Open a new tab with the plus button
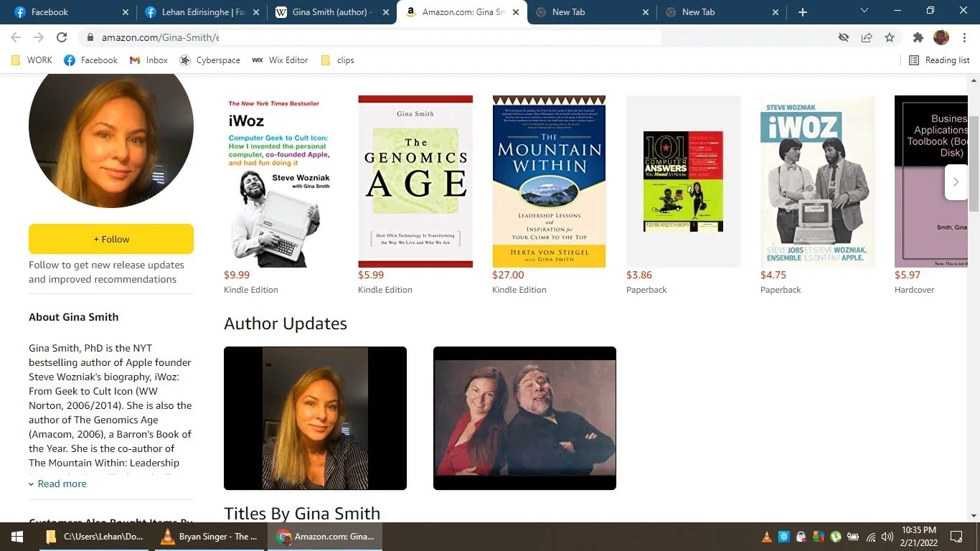This screenshot has height=551, width=980. point(803,12)
